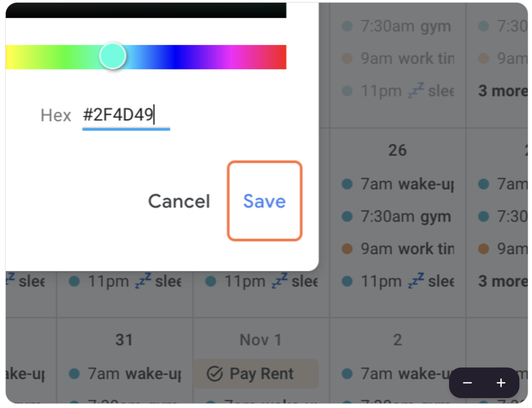Click the teal dot beside 11pm sleep on 31
Viewport: 532px width, 408px height.
pyautogui.click(x=75, y=281)
